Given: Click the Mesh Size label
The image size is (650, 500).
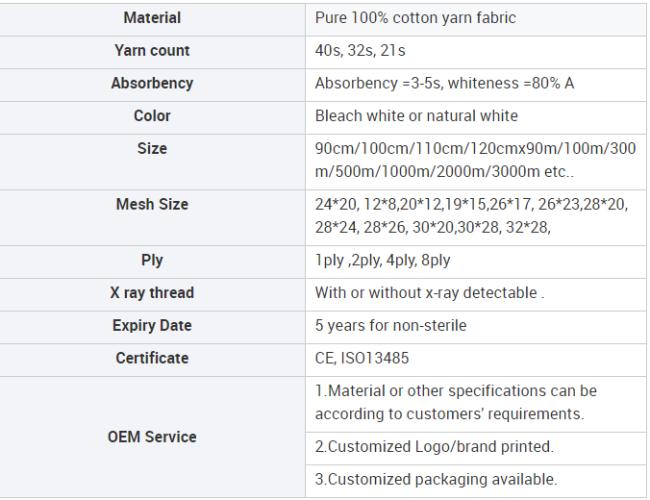Looking at the screenshot, I should click(152, 204).
